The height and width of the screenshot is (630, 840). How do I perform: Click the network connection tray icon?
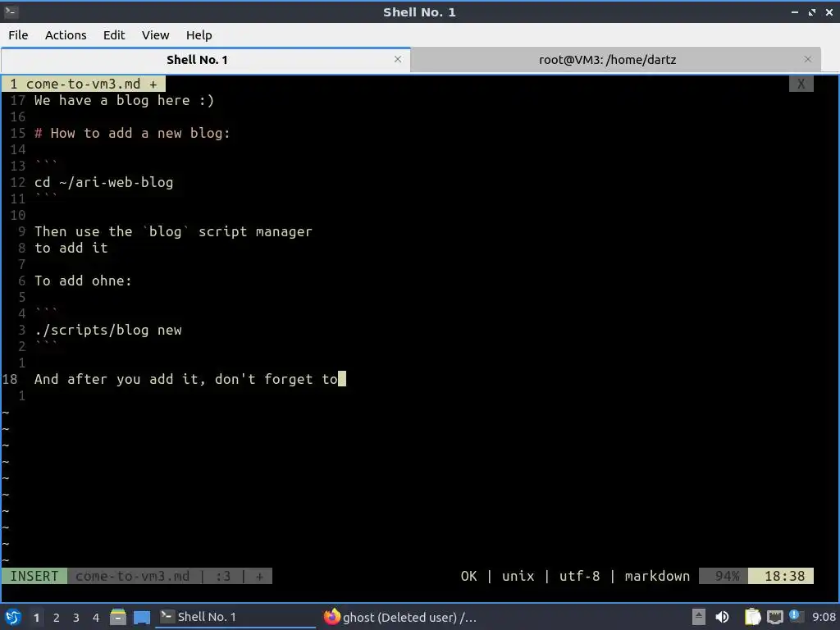coord(774,618)
